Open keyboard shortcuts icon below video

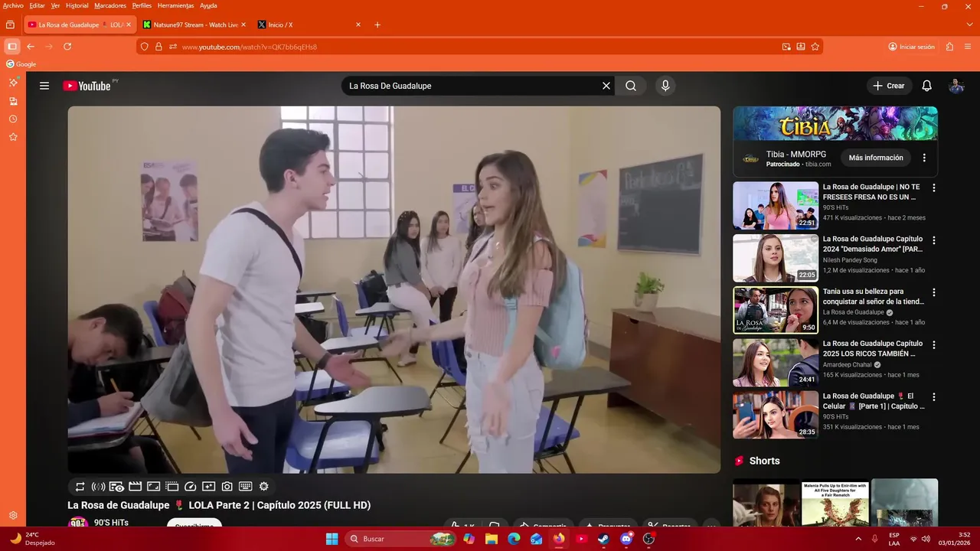(246, 486)
